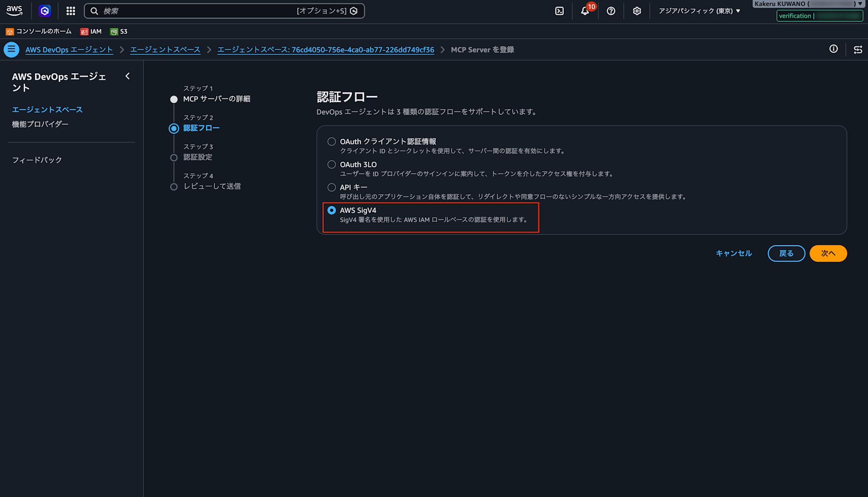This screenshot has height=497, width=868.
Task: Open the page preferences icon at far right
Action: pyautogui.click(x=858, y=49)
